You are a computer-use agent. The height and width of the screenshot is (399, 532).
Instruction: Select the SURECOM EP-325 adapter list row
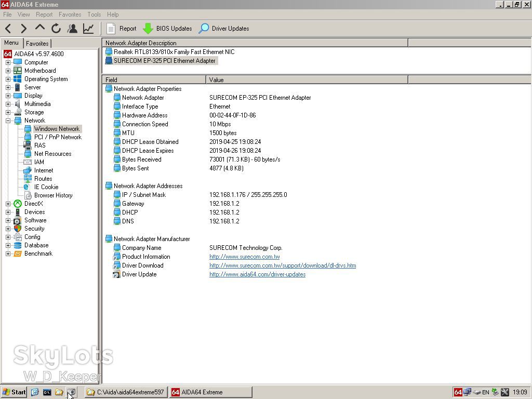161,61
